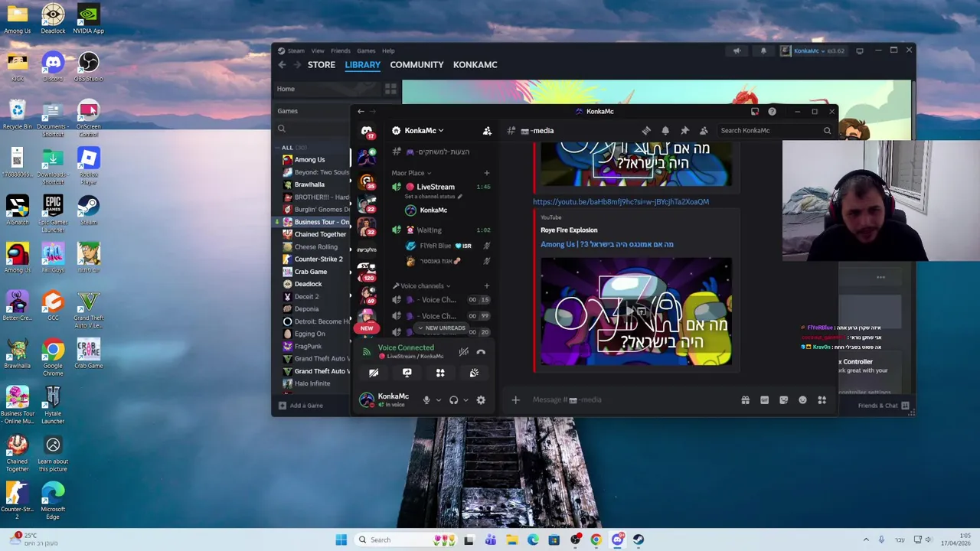
Task: Click the red NEW server badge
Action: point(367,328)
